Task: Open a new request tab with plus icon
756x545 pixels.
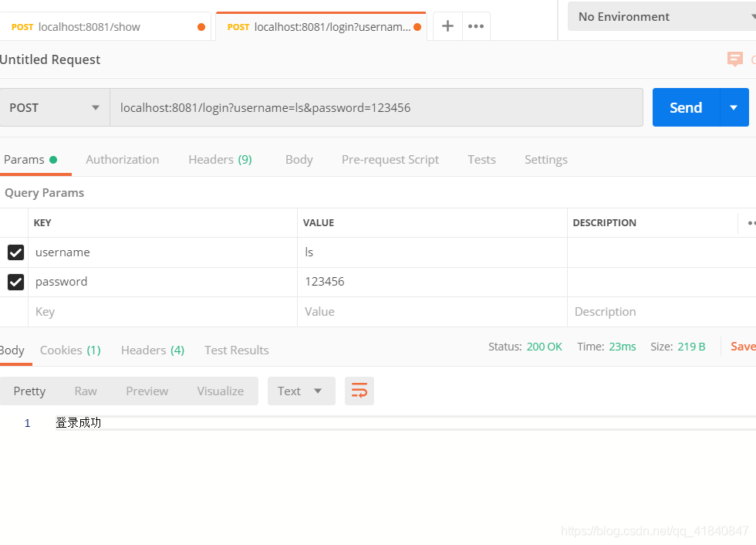Action: (447, 26)
